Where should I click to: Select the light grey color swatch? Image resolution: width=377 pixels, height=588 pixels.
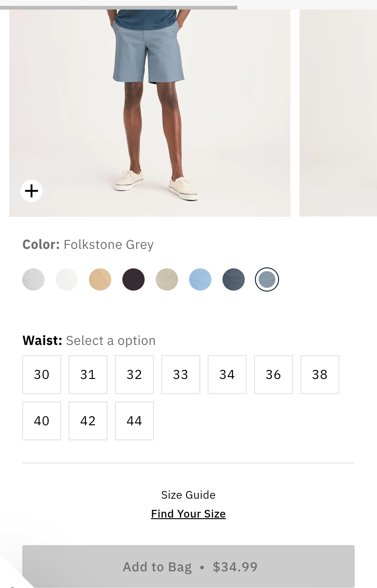33,279
